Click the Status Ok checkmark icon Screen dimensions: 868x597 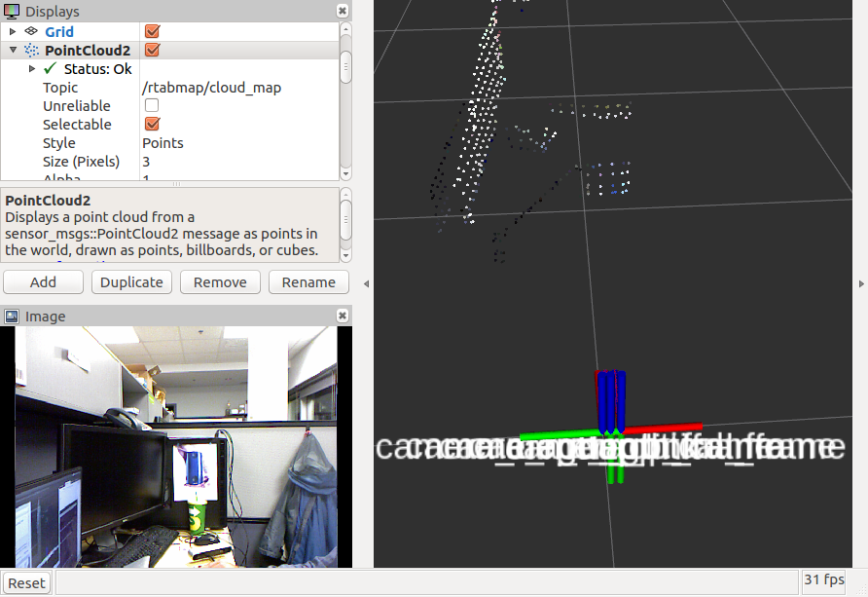(x=51, y=69)
